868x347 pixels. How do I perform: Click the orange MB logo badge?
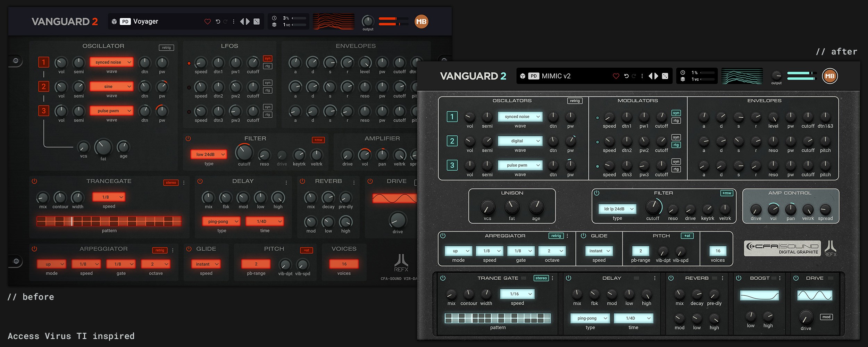point(421,22)
